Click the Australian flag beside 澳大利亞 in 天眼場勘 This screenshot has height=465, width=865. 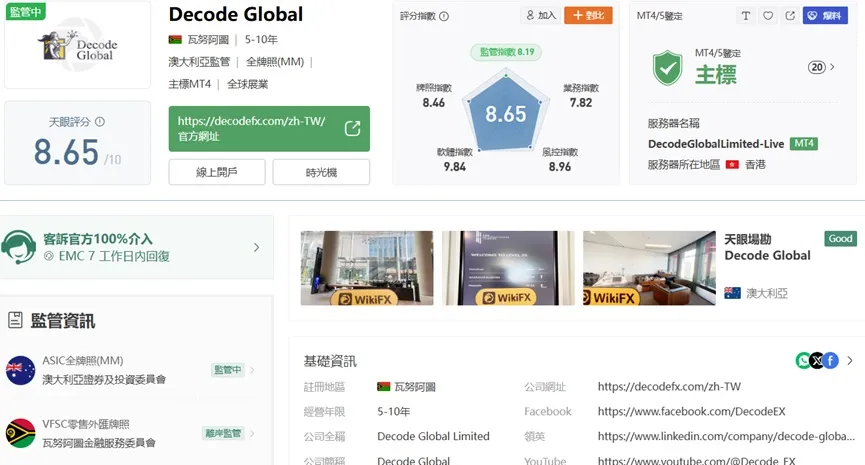(732, 293)
